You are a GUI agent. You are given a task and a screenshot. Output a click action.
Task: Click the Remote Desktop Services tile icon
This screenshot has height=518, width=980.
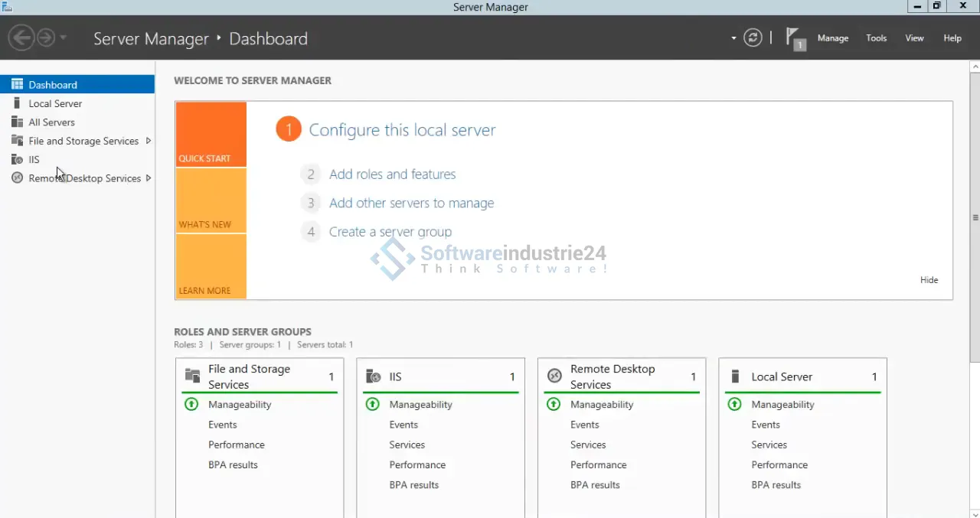(554, 376)
